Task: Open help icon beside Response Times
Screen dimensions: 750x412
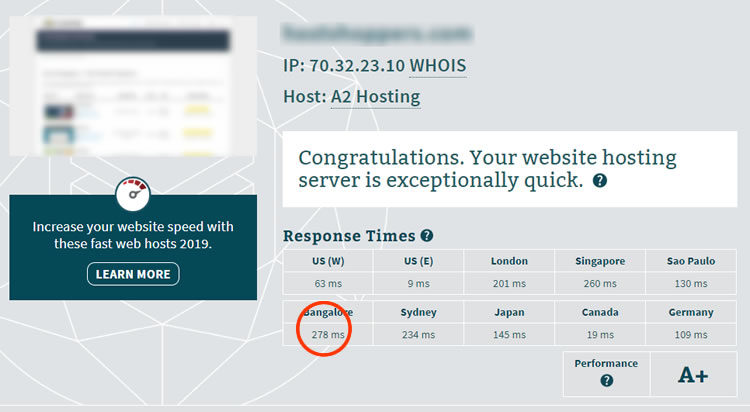Action: (427, 235)
